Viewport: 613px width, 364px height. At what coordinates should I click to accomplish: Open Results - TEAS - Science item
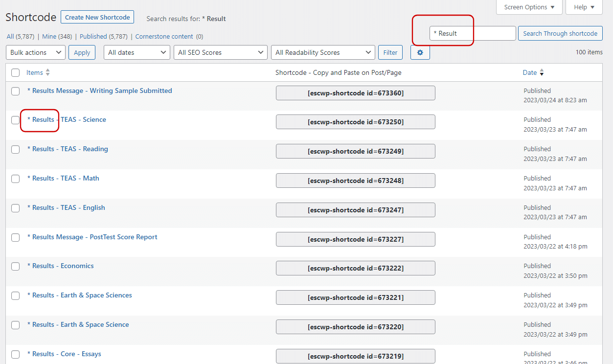pos(67,119)
